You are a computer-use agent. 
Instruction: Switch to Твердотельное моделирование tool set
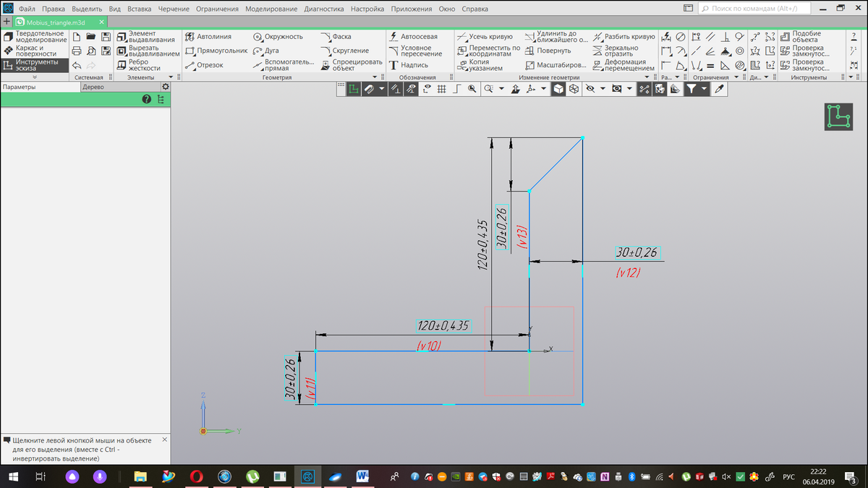coord(35,36)
